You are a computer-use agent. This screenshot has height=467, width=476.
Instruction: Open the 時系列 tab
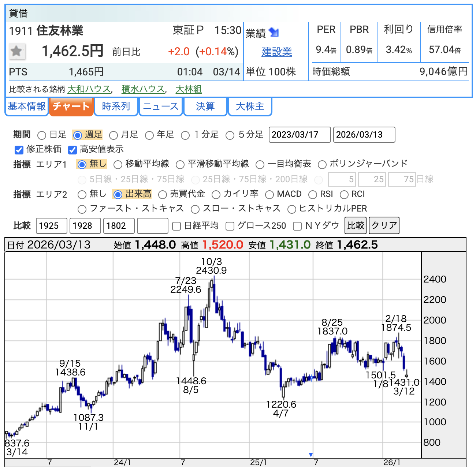(x=116, y=107)
